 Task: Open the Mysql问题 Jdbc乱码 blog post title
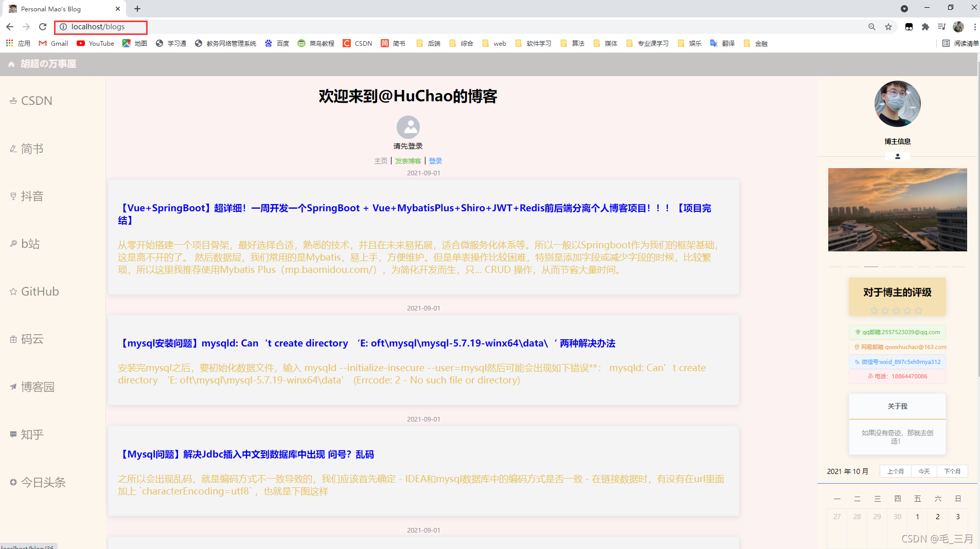[246, 454]
